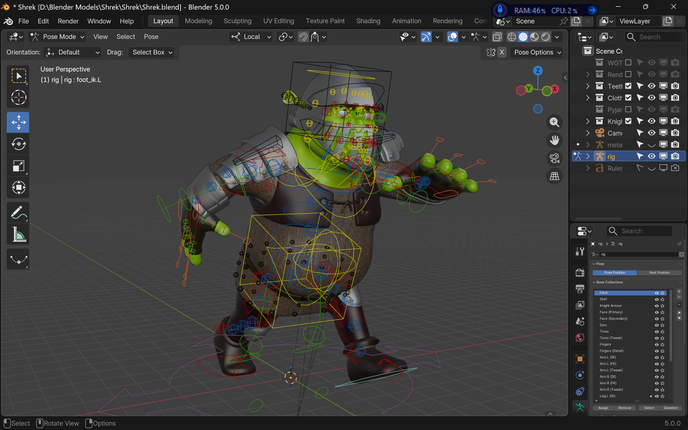
Task: Open the Drag Select Box dropdown
Action: click(x=152, y=52)
